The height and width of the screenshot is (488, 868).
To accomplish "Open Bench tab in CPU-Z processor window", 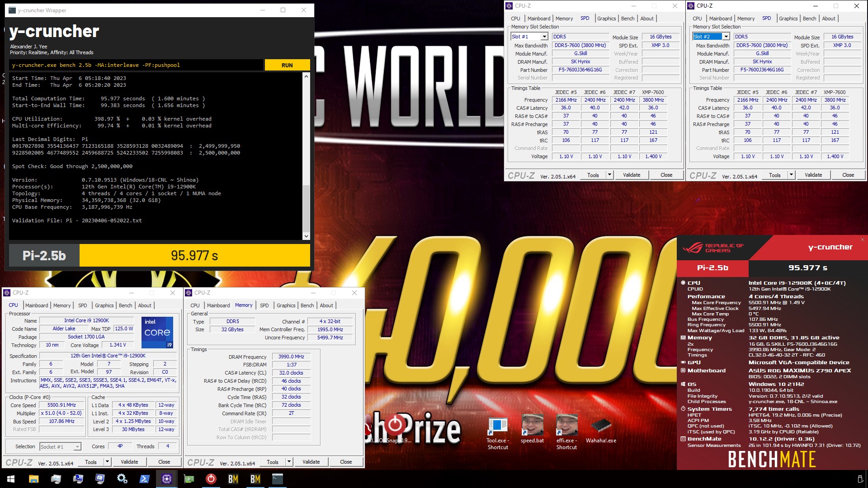I will tap(125, 305).
